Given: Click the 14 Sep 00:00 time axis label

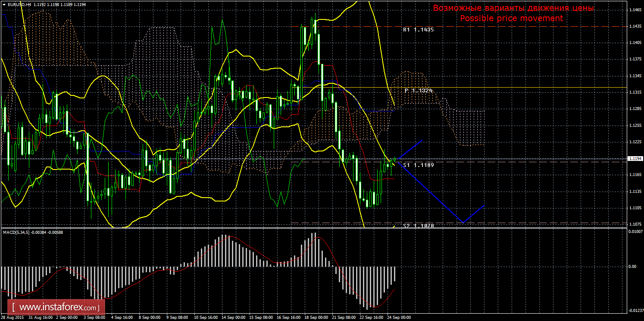Looking at the screenshot, I should coord(234,318).
